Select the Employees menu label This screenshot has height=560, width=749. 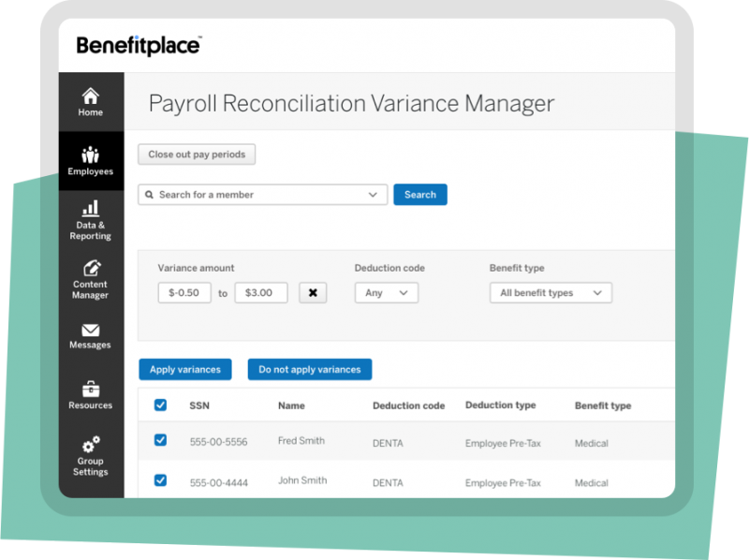click(x=90, y=171)
